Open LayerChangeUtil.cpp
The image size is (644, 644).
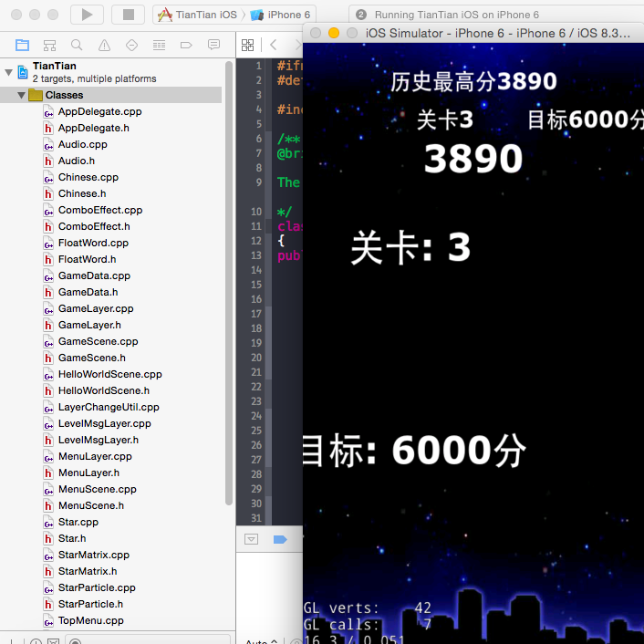tap(109, 408)
